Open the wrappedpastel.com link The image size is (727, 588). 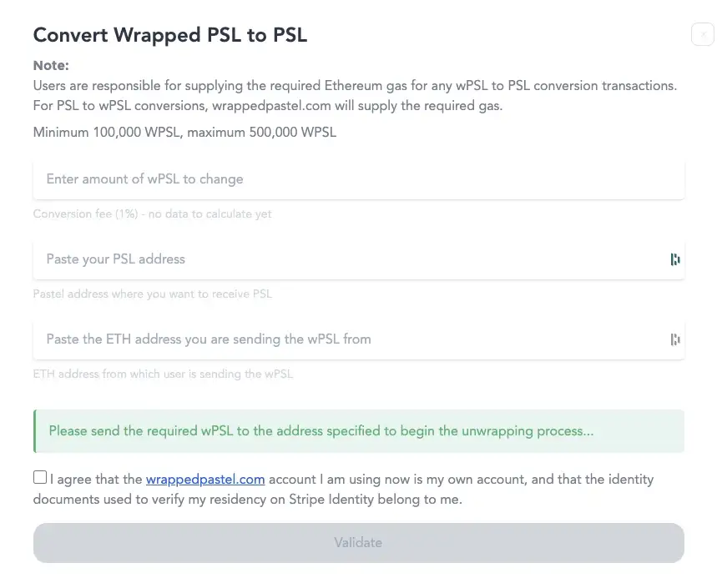[205, 479]
